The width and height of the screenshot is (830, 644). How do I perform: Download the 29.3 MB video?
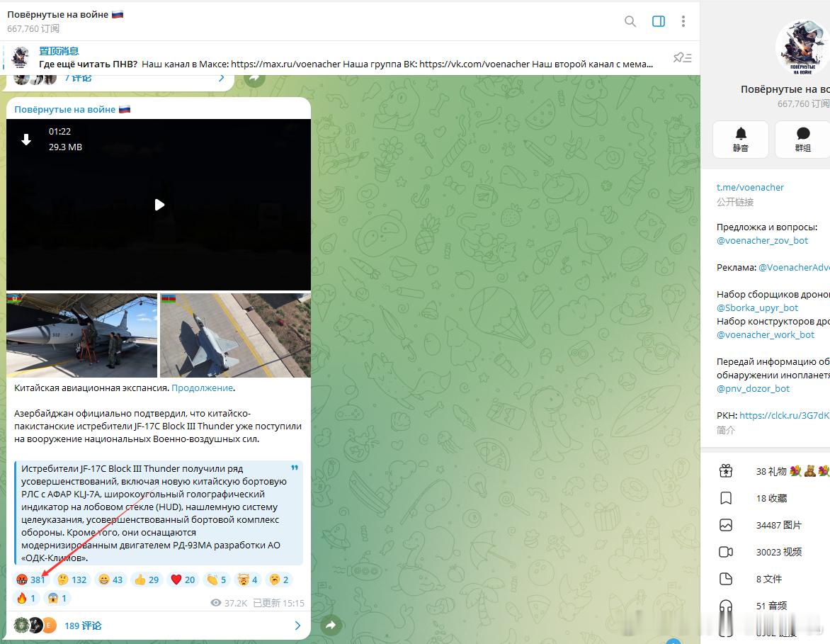coord(26,140)
